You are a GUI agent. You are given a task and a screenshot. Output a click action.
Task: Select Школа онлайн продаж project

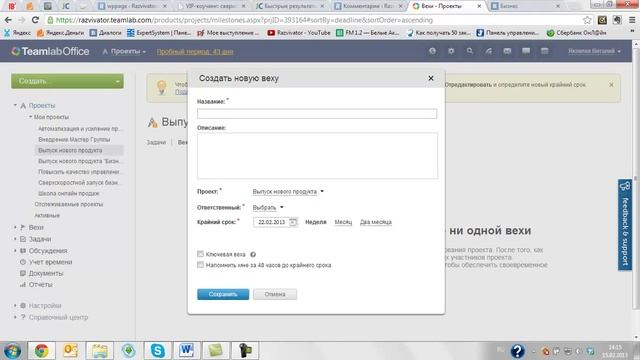coord(69,193)
